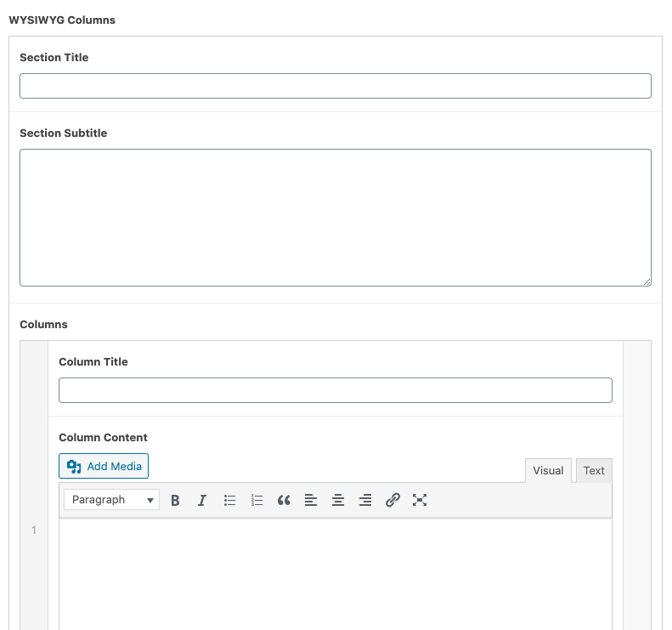
Task: Align text left in the editor
Action: (x=311, y=500)
